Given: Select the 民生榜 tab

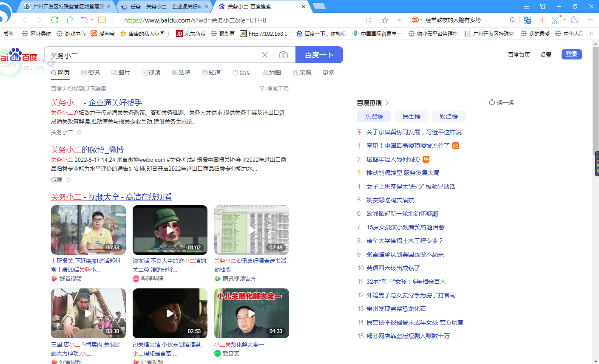Looking at the screenshot, I should coord(412,116).
